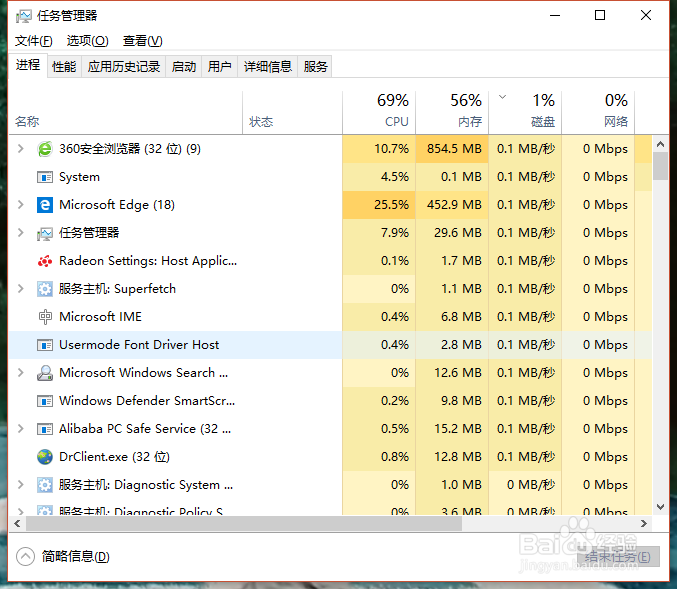Sort by the 状态 column header
The image size is (677, 589).
coord(292,113)
